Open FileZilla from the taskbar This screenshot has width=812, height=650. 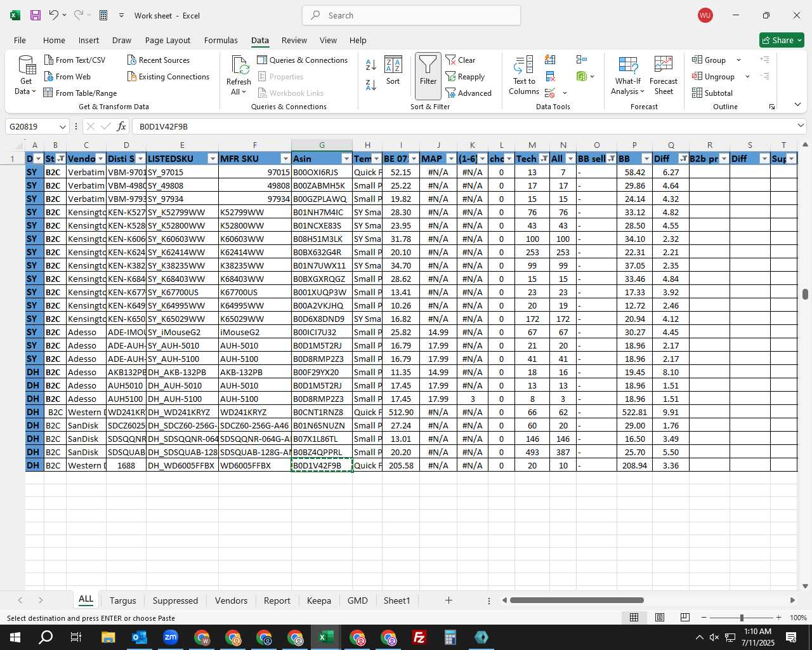click(419, 637)
